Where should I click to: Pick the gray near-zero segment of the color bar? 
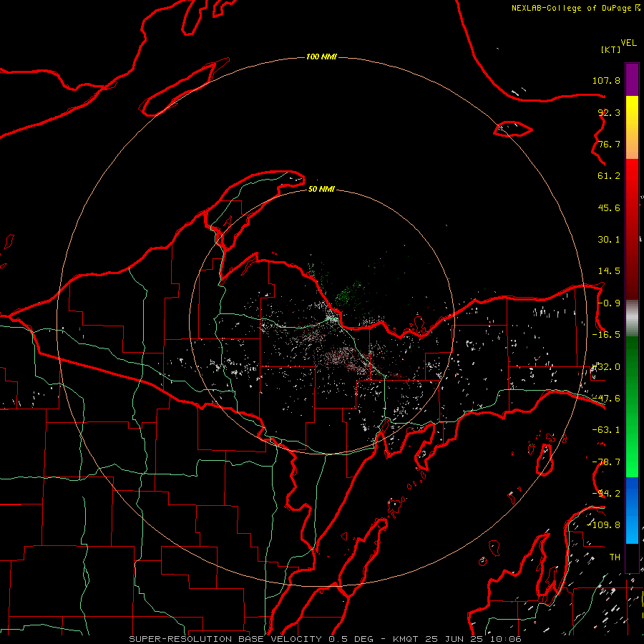tap(632, 318)
